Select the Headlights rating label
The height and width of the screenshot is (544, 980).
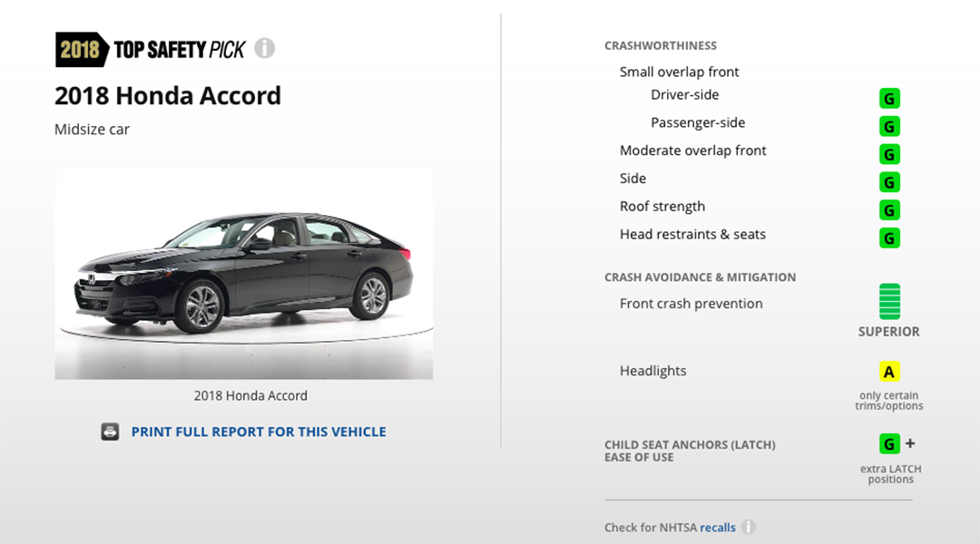coord(652,371)
